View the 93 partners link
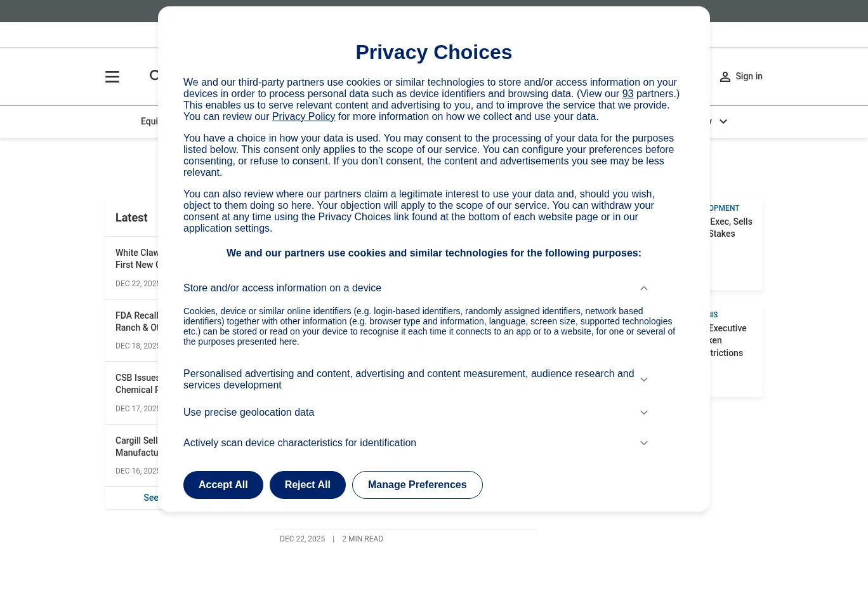The image size is (868, 603). (628, 94)
